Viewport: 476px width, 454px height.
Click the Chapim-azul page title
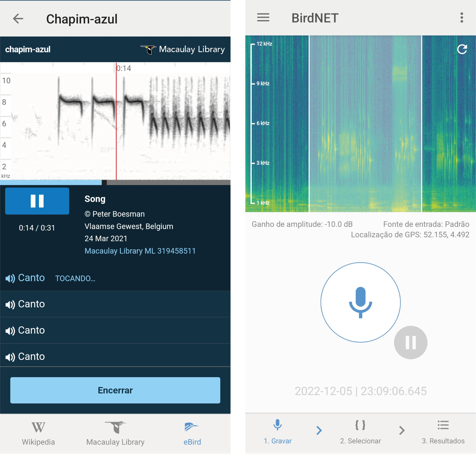[x=82, y=19]
